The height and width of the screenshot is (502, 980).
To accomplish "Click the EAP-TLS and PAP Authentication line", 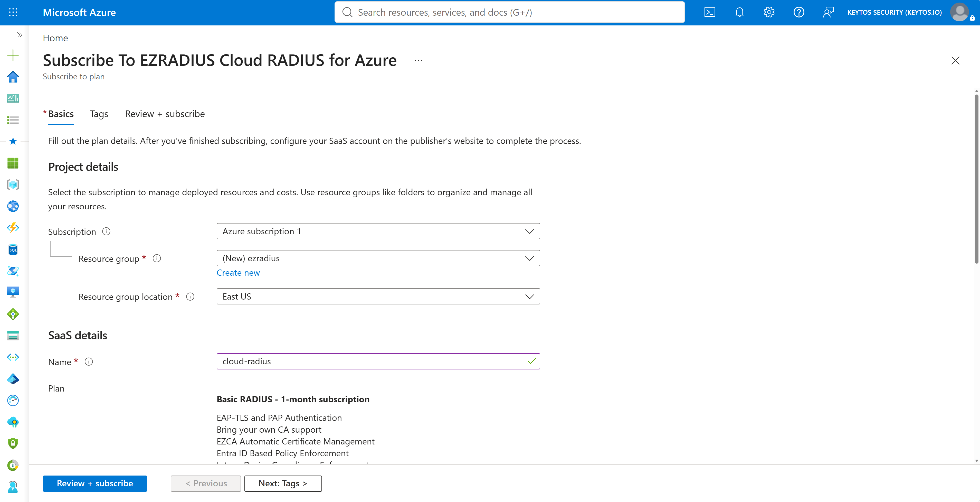I will click(x=279, y=418).
